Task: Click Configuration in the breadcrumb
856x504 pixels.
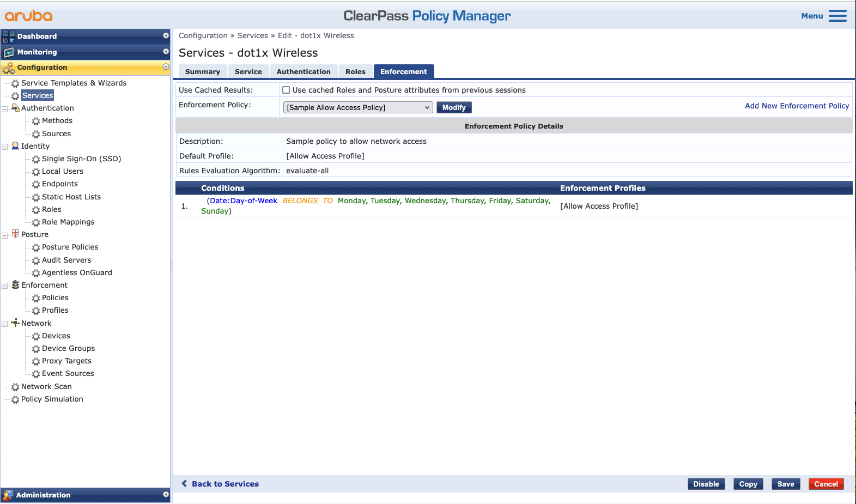Action: click(203, 35)
